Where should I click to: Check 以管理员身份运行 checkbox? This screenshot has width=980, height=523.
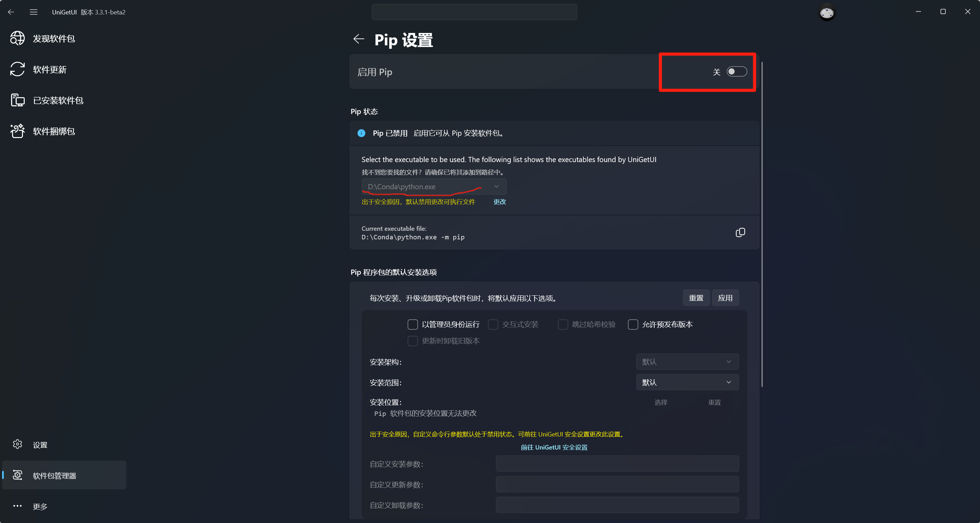click(412, 324)
